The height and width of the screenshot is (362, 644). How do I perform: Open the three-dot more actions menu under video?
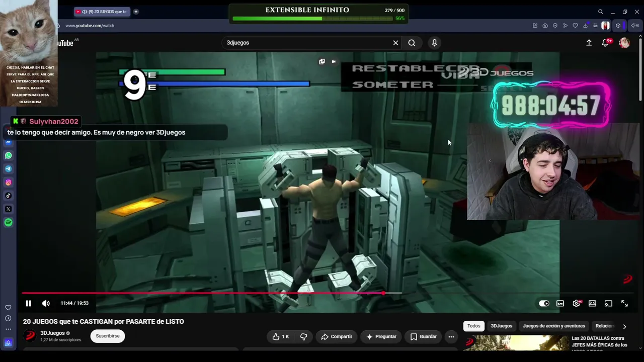(451, 336)
